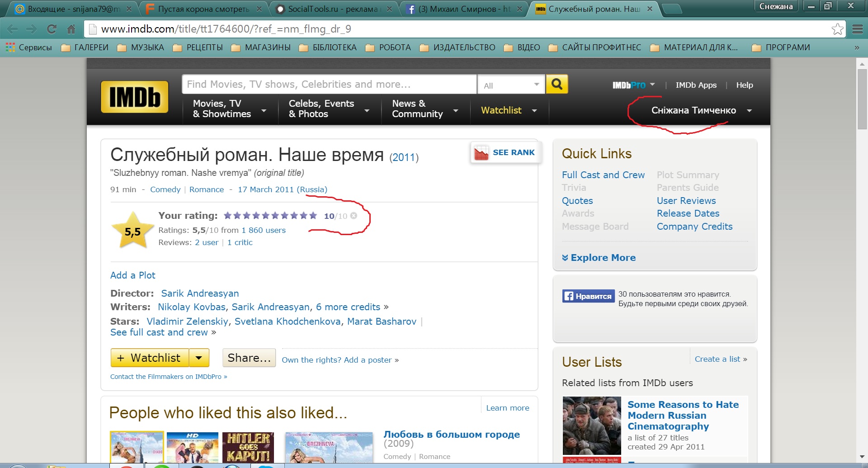Viewport: 868px width, 468px height.
Task: Click the browser address bar
Action: [x=457, y=29]
